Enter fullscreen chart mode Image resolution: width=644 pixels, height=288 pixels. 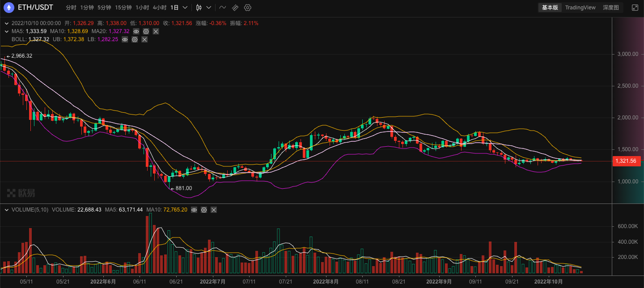[x=635, y=8]
